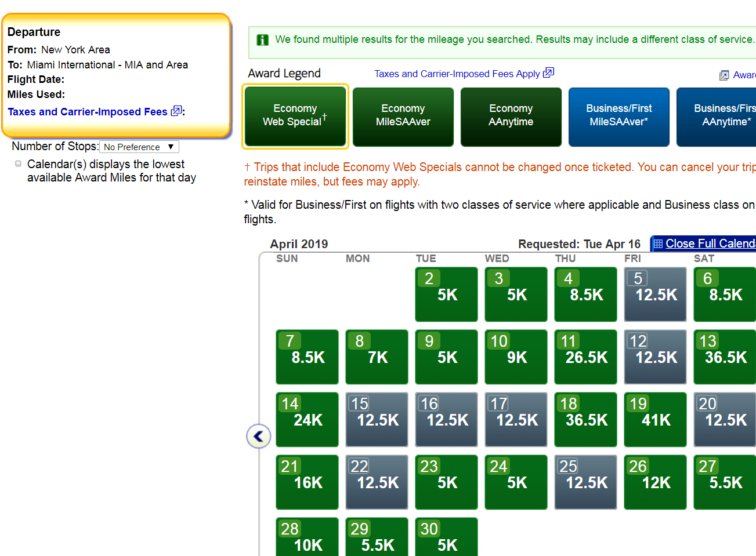Select April 18 with 36.5K miles

pos(586,420)
